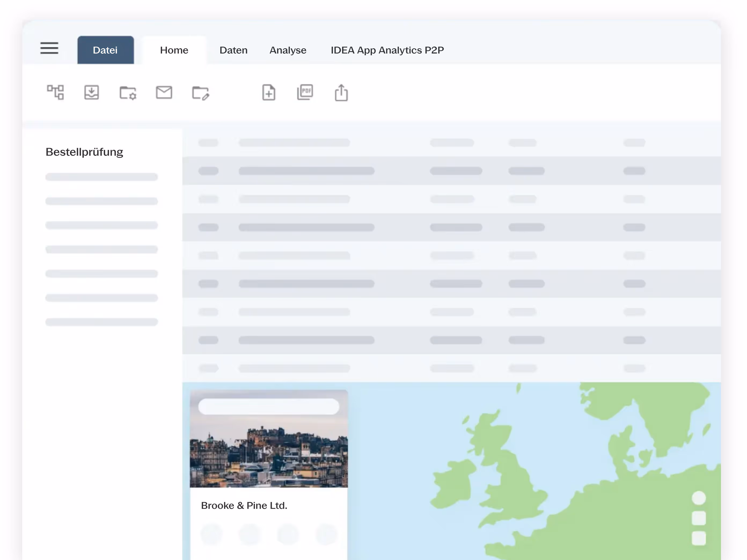Click the data import icon
The width and height of the screenshot is (747, 560).
pyautogui.click(x=91, y=93)
